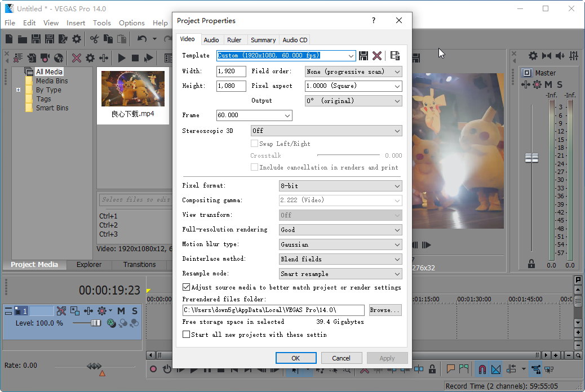Toggle the Adjust source media checkbox
The image size is (585, 392).
(x=186, y=287)
